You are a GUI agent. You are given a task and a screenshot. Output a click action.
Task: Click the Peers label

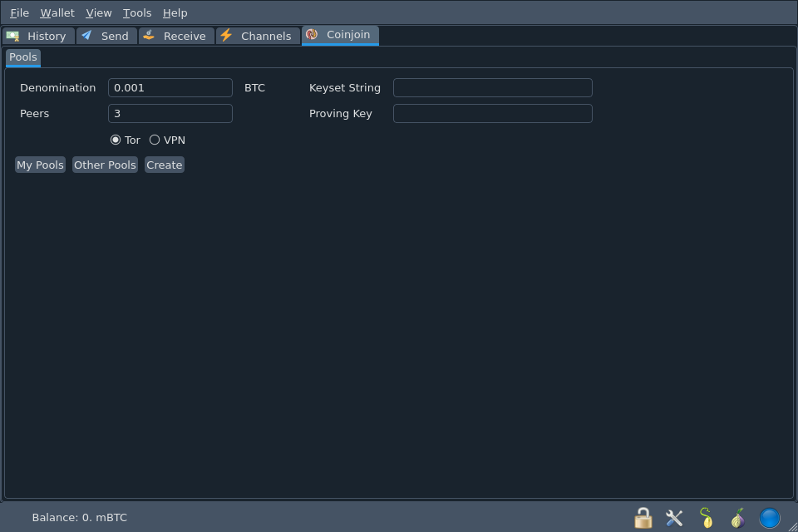coord(34,114)
